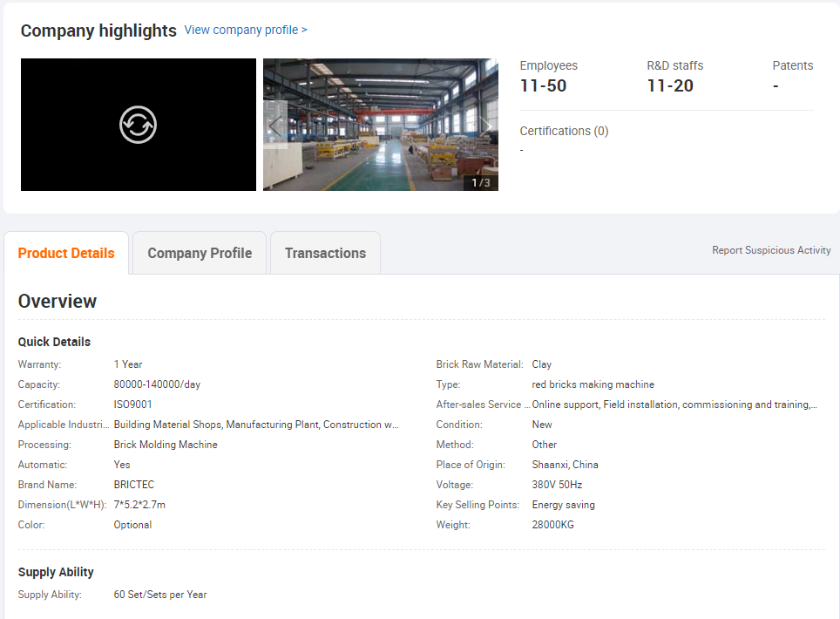Click the 1/3 image counter
The image size is (840, 619).
pyautogui.click(x=480, y=183)
